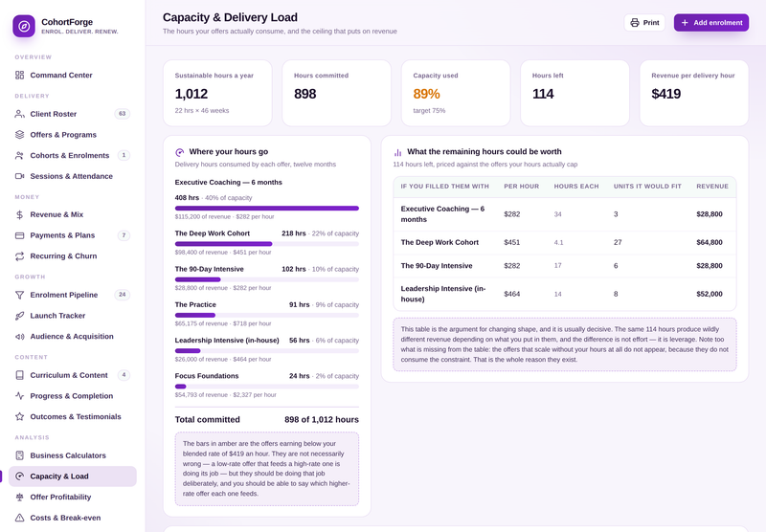This screenshot has width=766, height=532.
Task: Click the Progress & Completion pulse icon
Action: click(x=19, y=396)
